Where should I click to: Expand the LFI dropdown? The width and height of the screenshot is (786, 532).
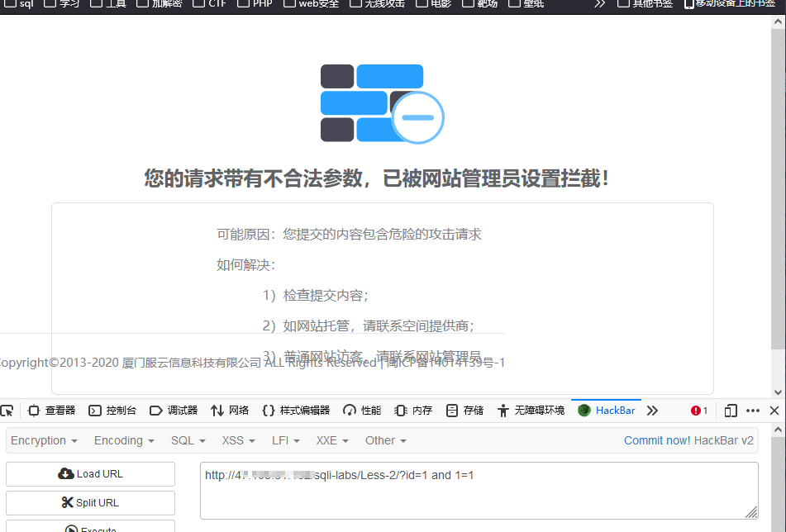tap(286, 440)
